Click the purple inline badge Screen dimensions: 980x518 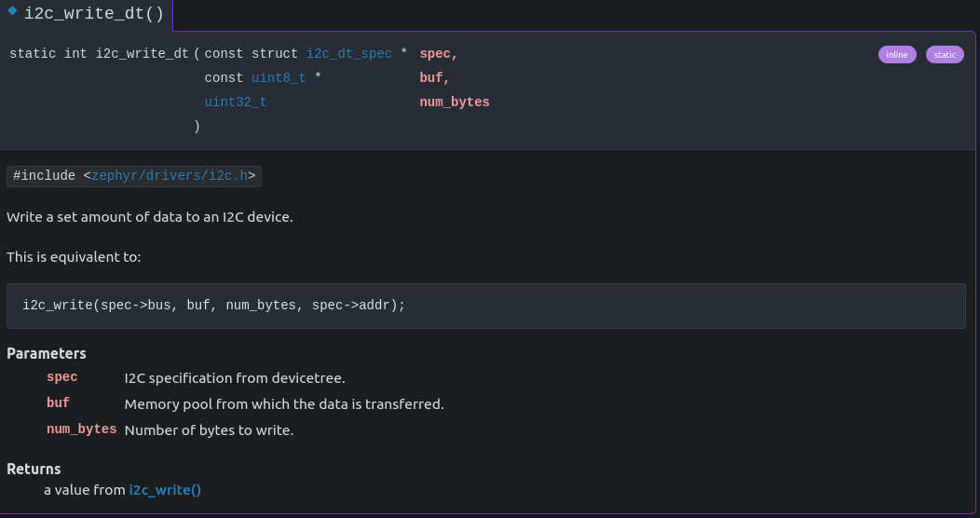coord(897,54)
